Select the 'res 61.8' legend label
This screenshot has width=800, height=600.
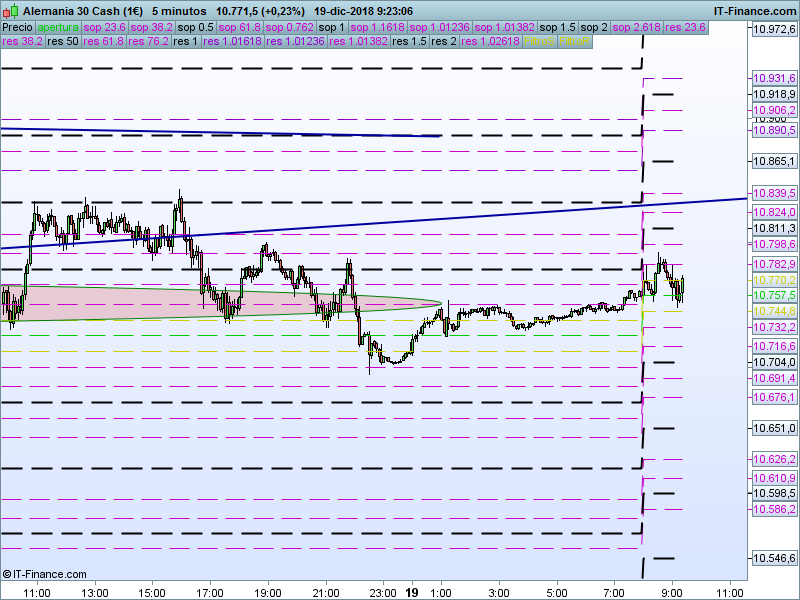(104, 41)
